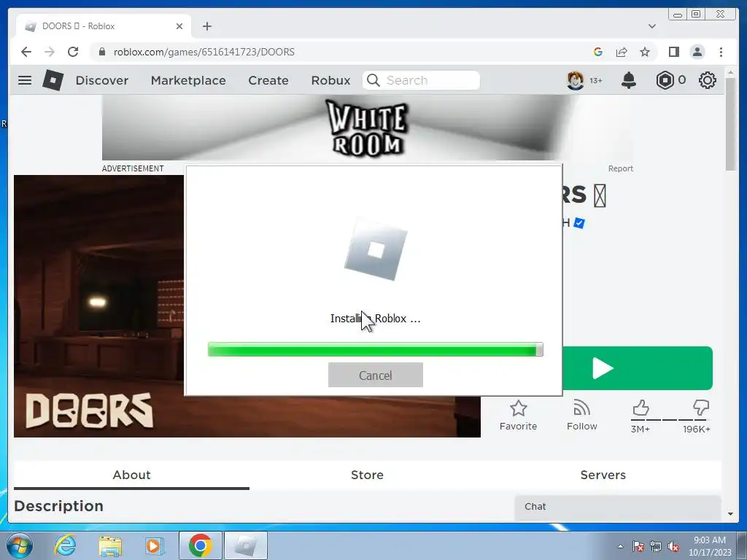747x560 pixels.
Task: Open the network tray icon
Action: pos(656,547)
